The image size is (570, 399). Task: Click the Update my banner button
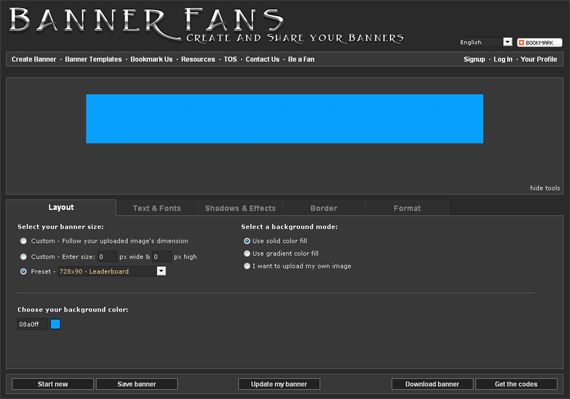[x=279, y=384]
